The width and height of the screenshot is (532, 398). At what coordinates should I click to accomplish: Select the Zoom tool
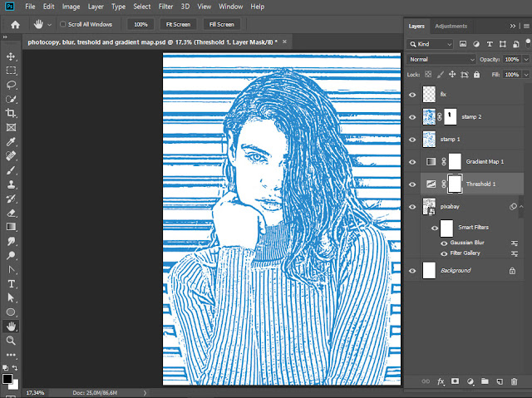[11, 341]
